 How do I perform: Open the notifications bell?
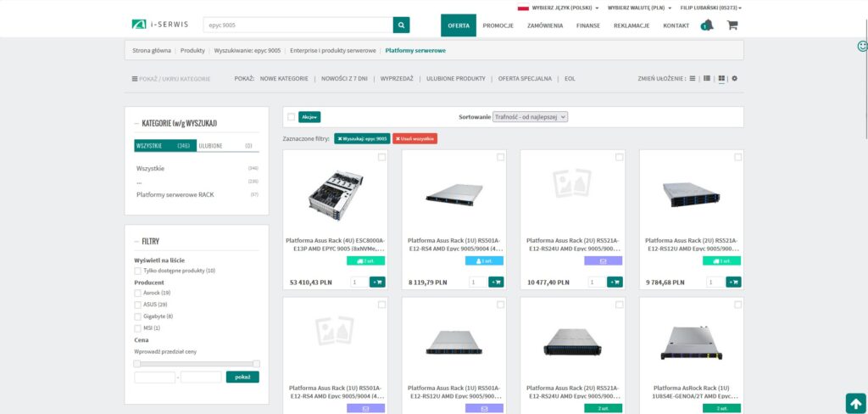click(707, 25)
